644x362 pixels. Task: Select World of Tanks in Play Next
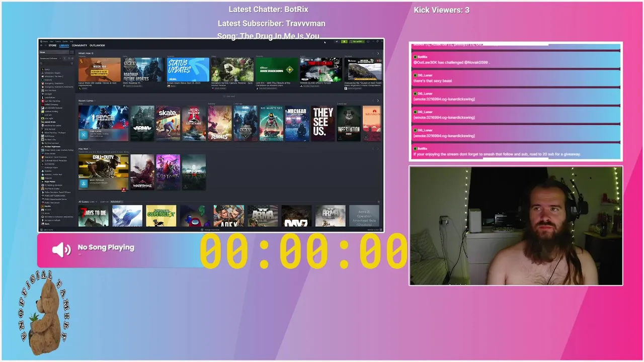[x=194, y=172]
